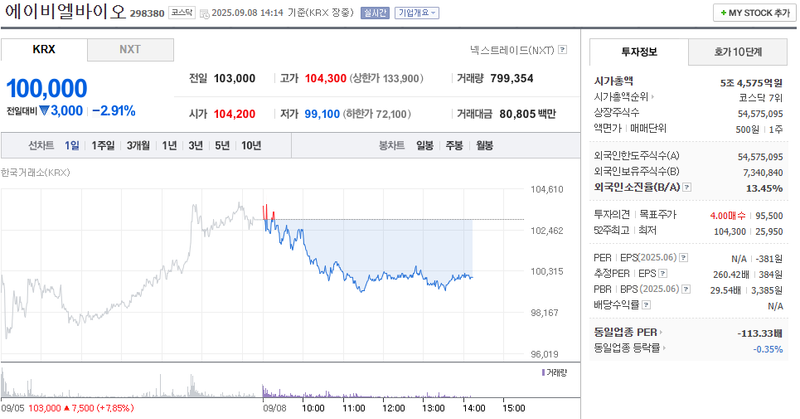The image size is (800, 419).
Task: Select the 10년 chart range
Action: (x=251, y=145)
